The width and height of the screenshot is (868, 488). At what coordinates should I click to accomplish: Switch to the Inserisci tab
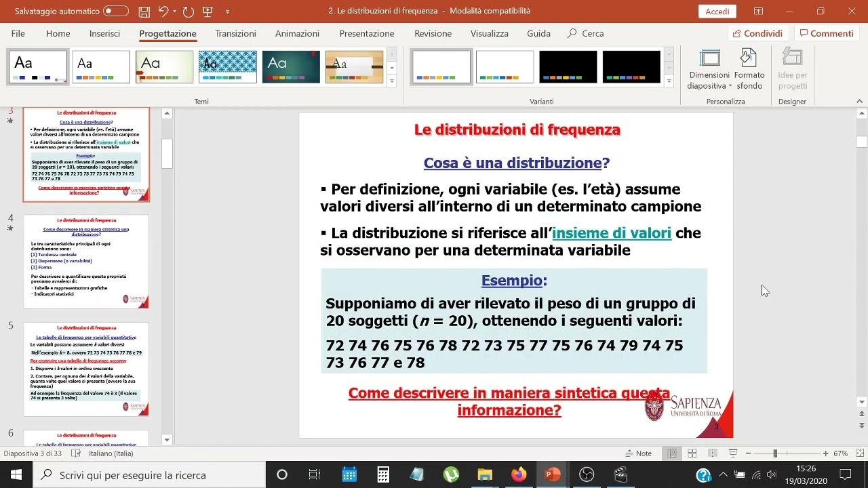104,33
